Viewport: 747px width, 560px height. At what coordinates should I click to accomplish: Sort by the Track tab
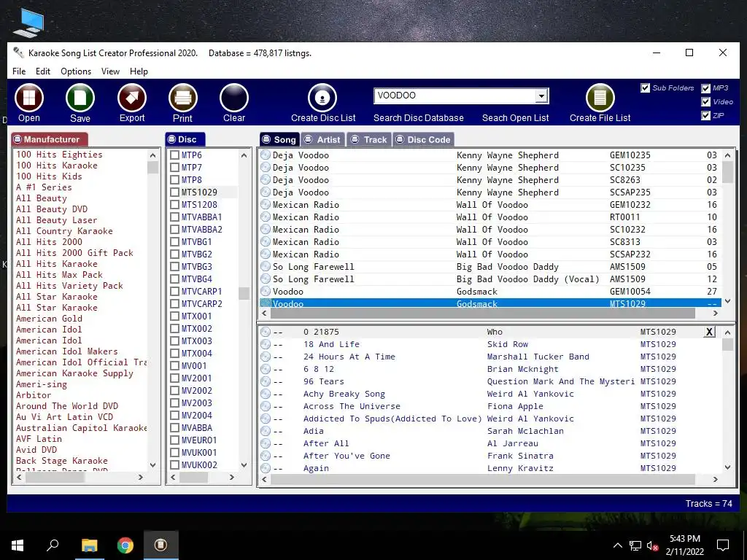[369, 139]
